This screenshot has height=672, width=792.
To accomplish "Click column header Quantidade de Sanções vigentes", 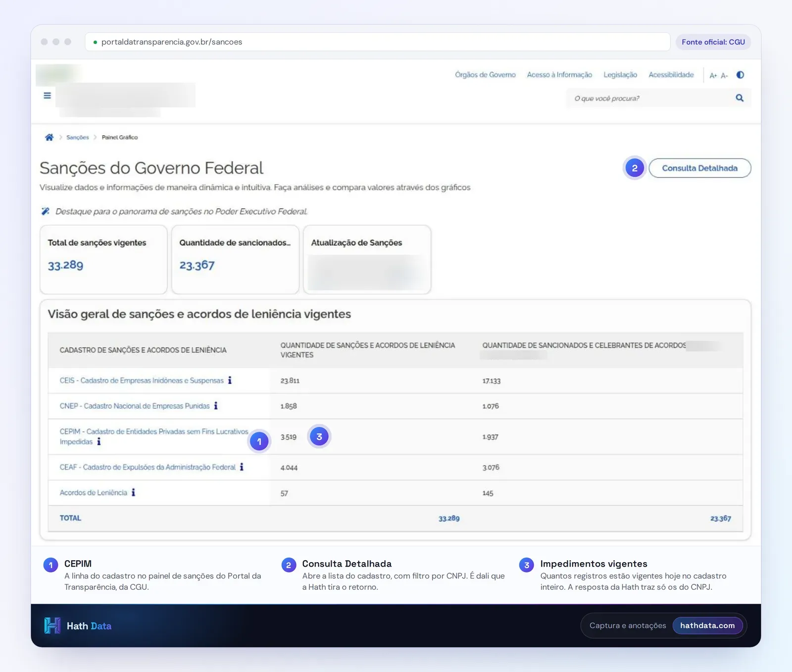I will point(368,350).
